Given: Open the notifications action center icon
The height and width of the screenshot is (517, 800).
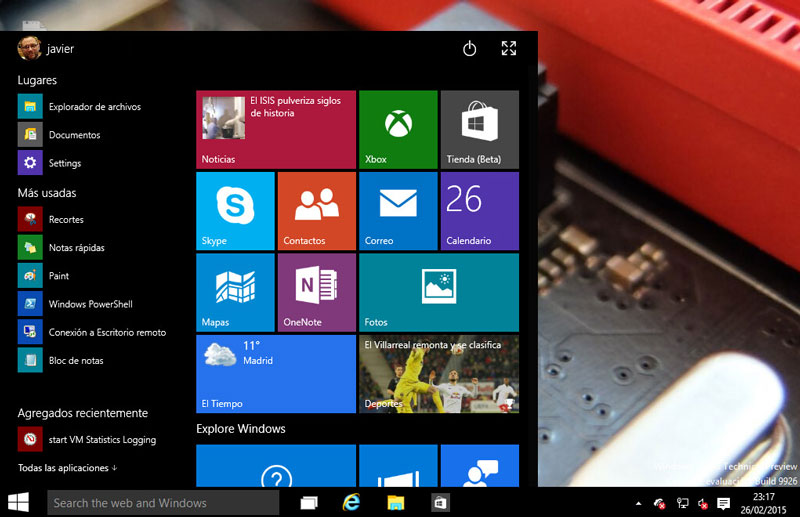Looking at the screenshot, I should tap(723, 504).
